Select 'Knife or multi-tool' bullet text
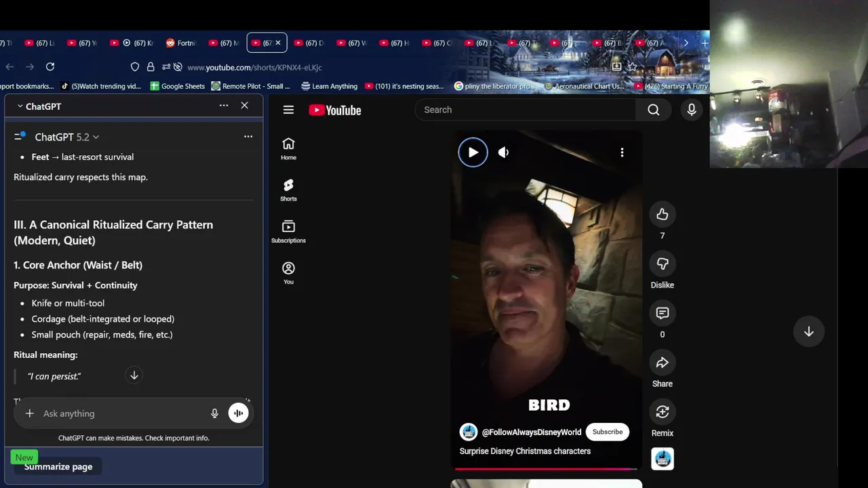 tap(68, 303)
